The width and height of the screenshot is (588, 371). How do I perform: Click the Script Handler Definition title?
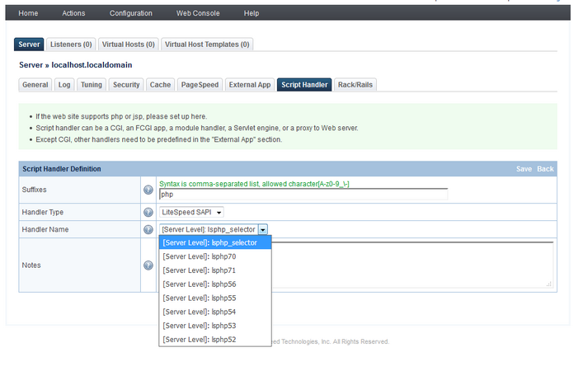pyautogui.click(x=62, y=169)
